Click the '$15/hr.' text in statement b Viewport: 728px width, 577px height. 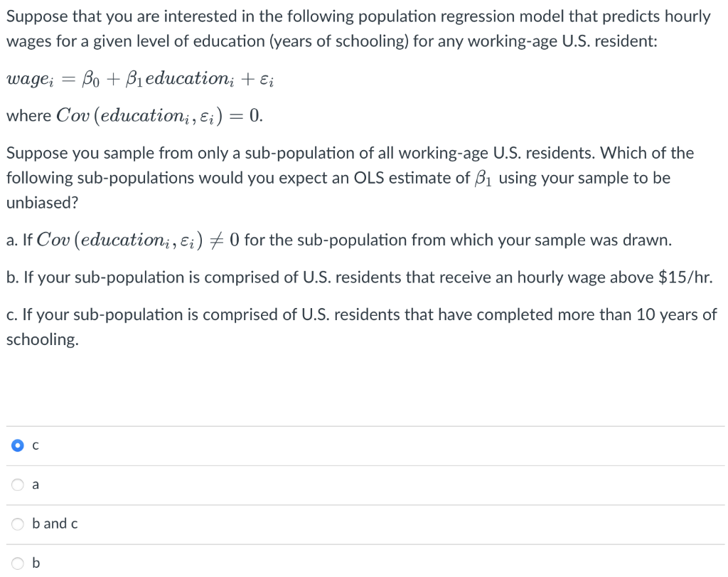(x=685, y=277)
